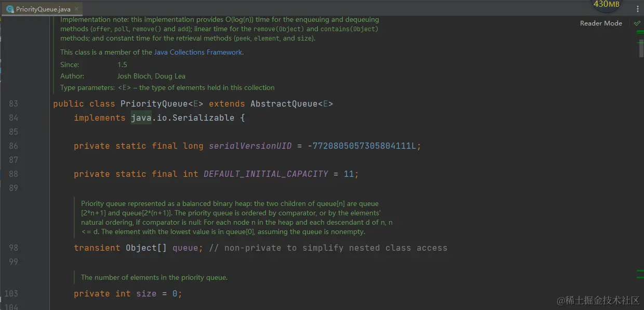This screenshot has height=310, width=644.
Task: Click the Object[] type on line 98
Action: [146, 248]
